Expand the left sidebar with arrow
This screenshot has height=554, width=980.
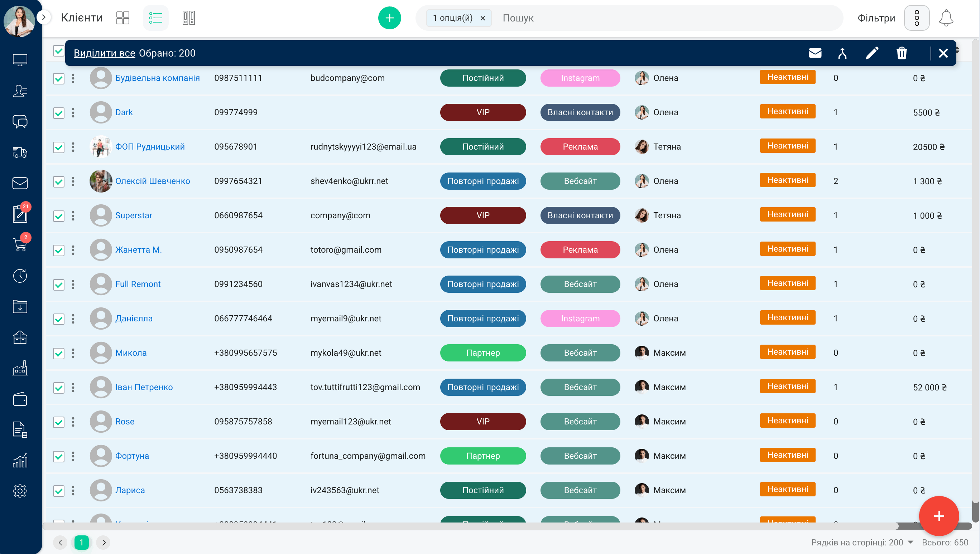pos(44,17)
